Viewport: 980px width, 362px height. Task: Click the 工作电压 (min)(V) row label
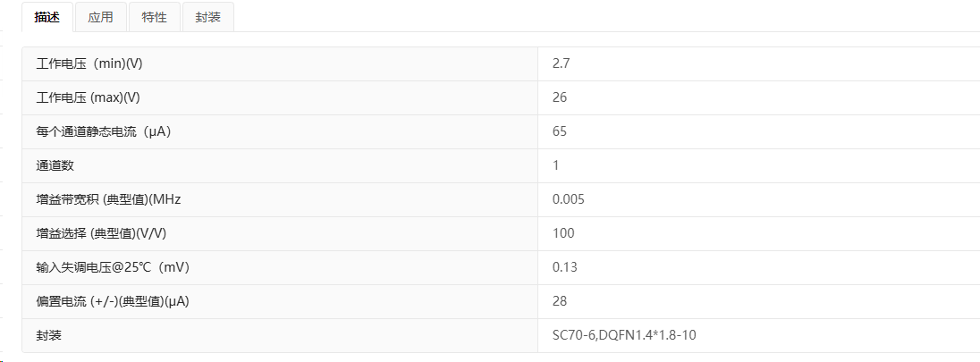click(x=89, y=63)
